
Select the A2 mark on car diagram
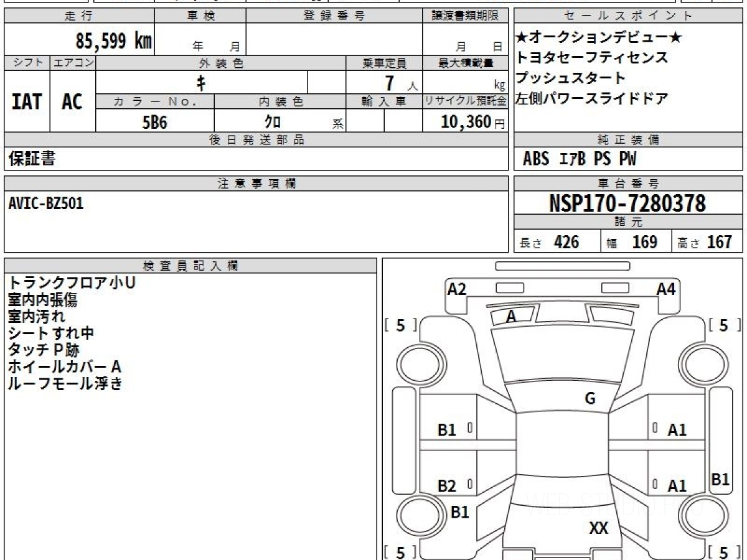[x=457, y=289]
